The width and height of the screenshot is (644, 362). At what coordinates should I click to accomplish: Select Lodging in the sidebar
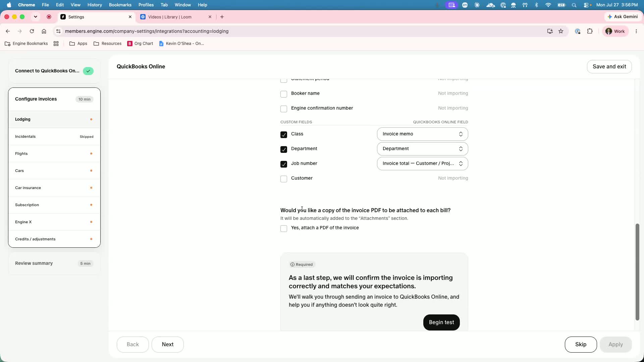click(54, 119)
